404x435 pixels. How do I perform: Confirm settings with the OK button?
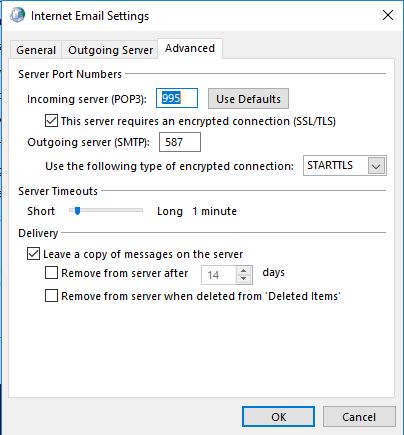(x=278, y=417)
